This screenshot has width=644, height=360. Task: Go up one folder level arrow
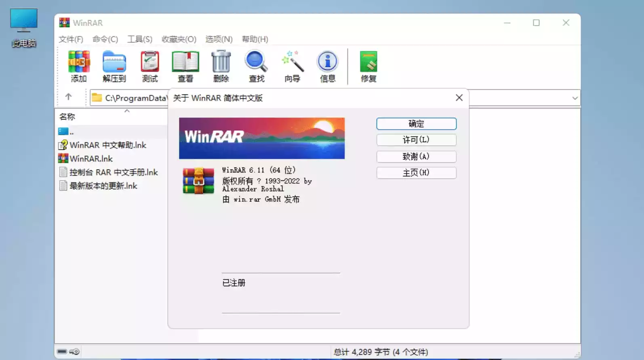[68, 97]
